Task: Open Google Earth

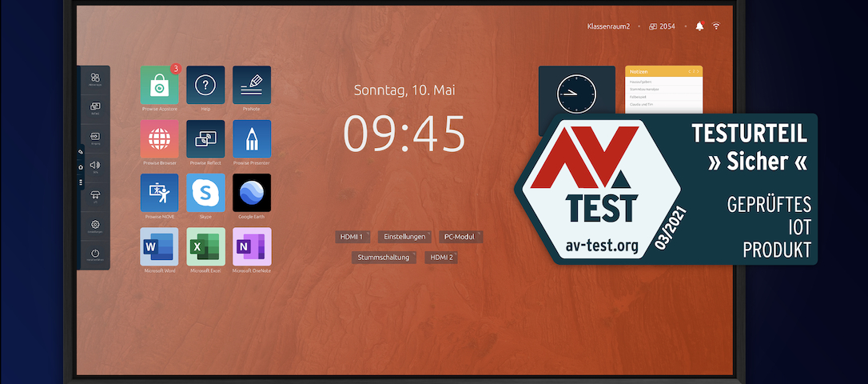Action: coord(252,193)
